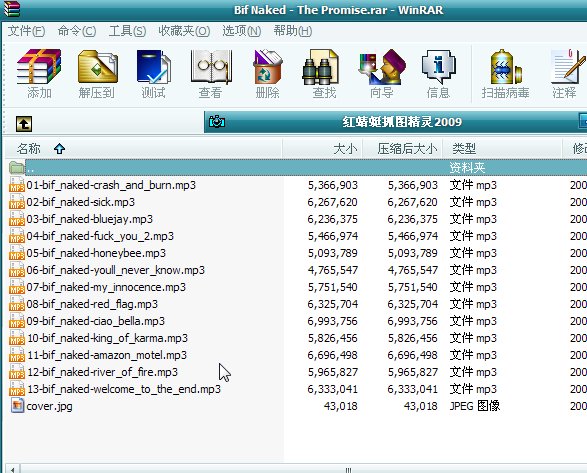The width and height of the screenshot is (587, 473).
Task: Click the Comment (注释) notepad icon
Action: pos(567,67)
